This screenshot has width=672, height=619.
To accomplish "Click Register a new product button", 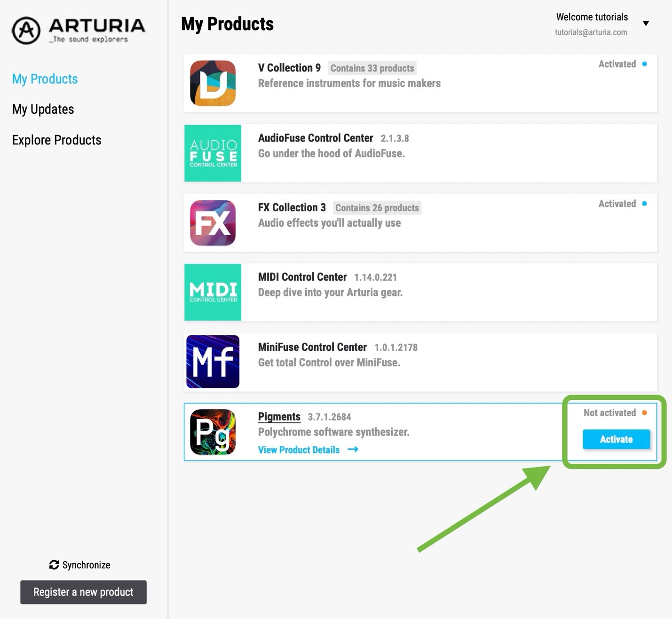I will [83, 592].
